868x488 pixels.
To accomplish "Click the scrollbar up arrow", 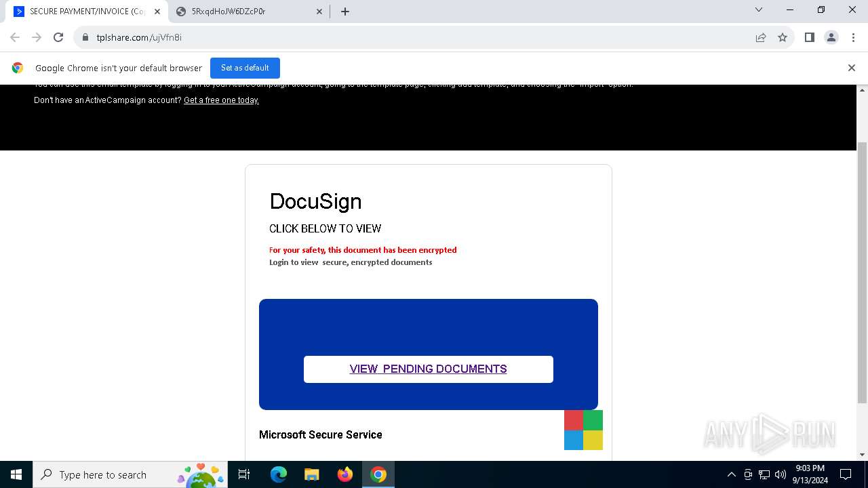I will tap(863, 90).
